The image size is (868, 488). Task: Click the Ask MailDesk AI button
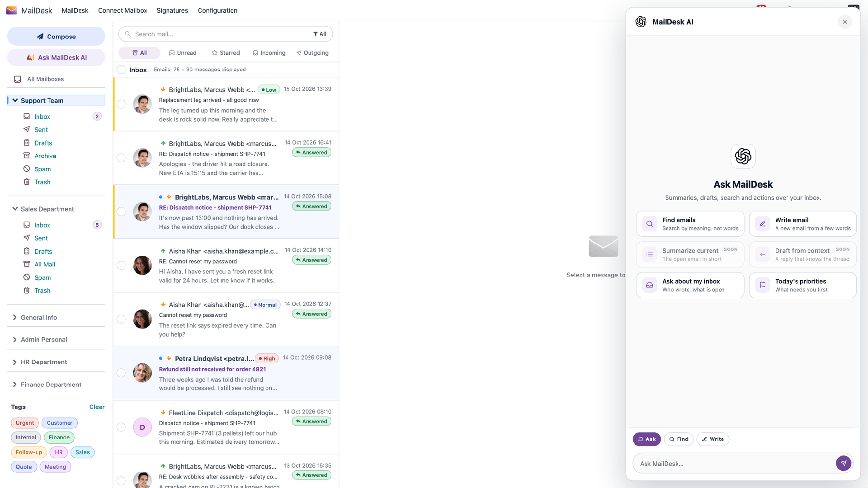56,57
